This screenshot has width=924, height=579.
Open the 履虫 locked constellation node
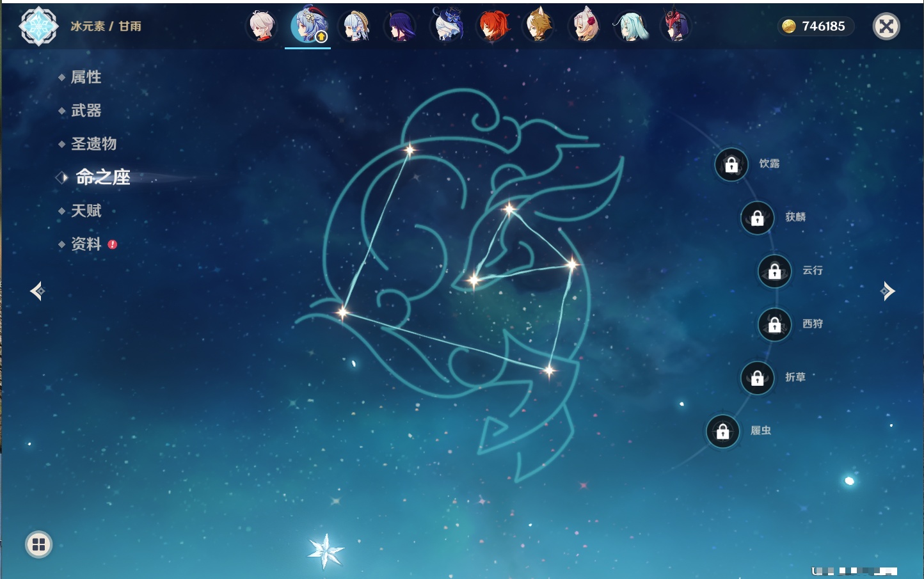723,432
